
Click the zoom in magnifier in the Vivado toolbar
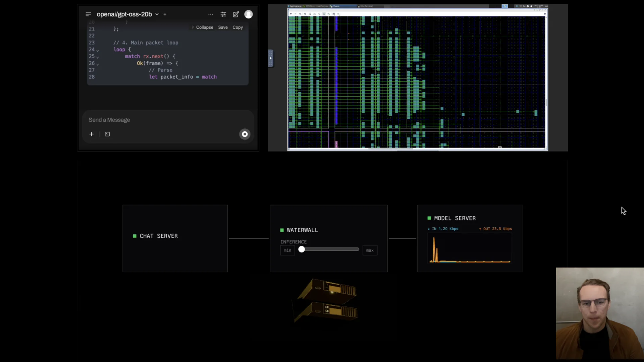pos(300,14)
